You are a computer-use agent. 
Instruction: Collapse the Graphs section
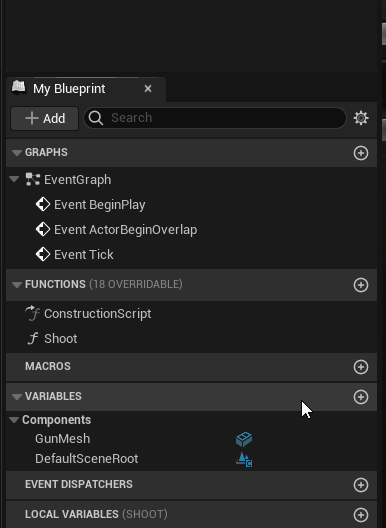pyautogui.click(x=17, y=153)
